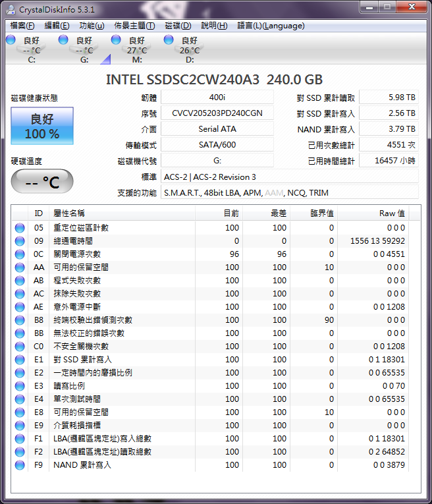The width and height of the screenshot is (432, 504).
Task: Click status orb for BB 無法校正的錯誤次數
Action: click(x=20, y=333)
